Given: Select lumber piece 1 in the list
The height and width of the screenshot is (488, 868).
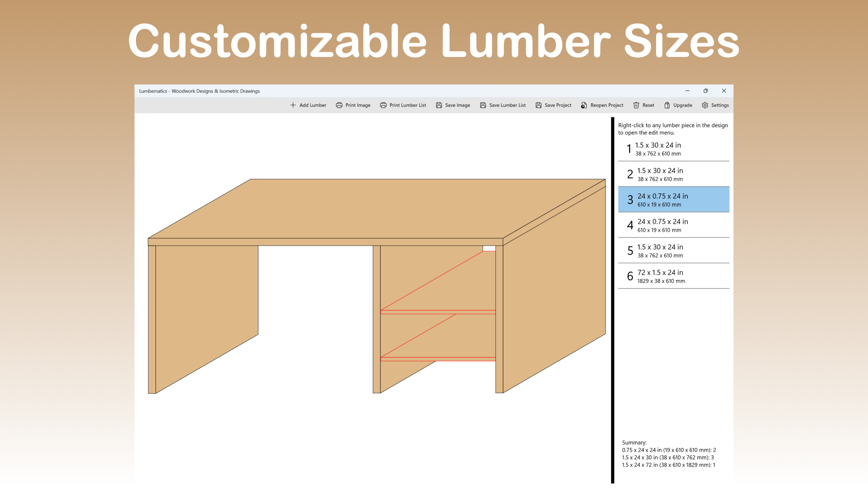Looking at the screenshot, I should pos(673,149).
